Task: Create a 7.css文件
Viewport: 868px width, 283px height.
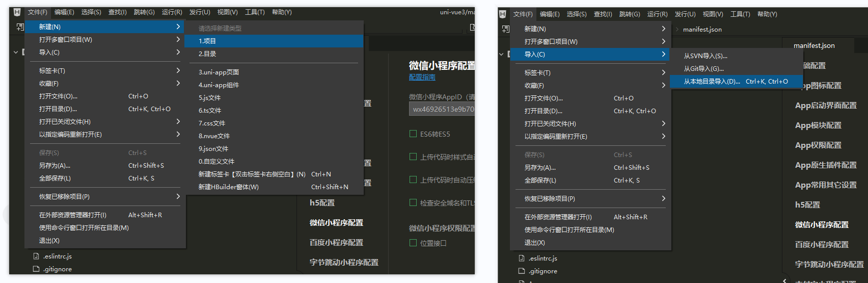Action: [x=274, y=123]
